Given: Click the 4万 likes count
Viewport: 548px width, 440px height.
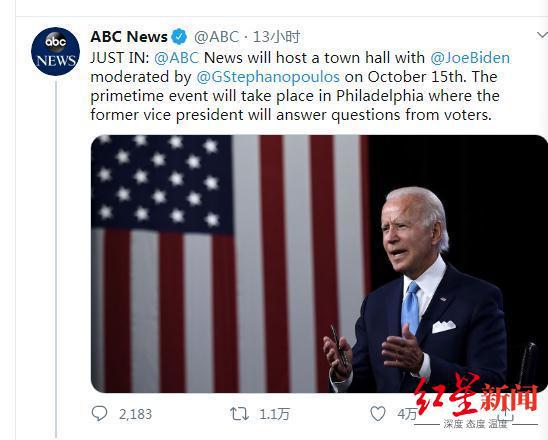Looking at the screenshot, I should (407, 414).
